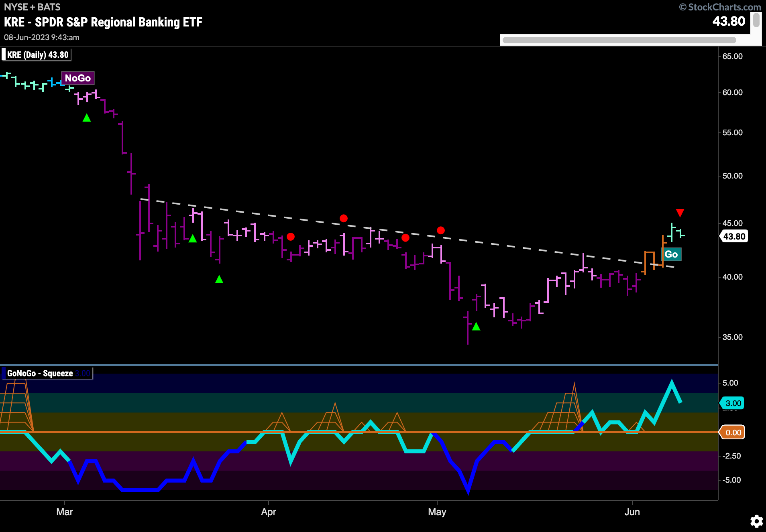Click the -5.00 oscillator axis label
The image size is (766, 532).
pos(731,480)
